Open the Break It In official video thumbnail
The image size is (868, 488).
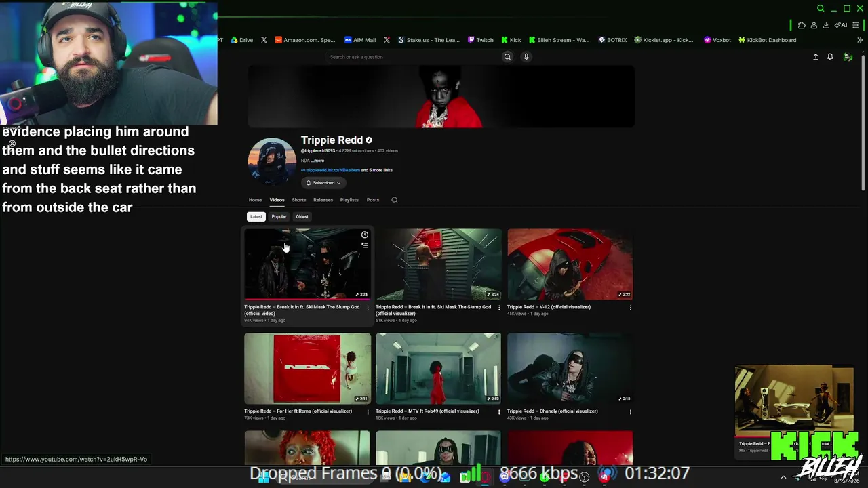(x=307, y=264)
